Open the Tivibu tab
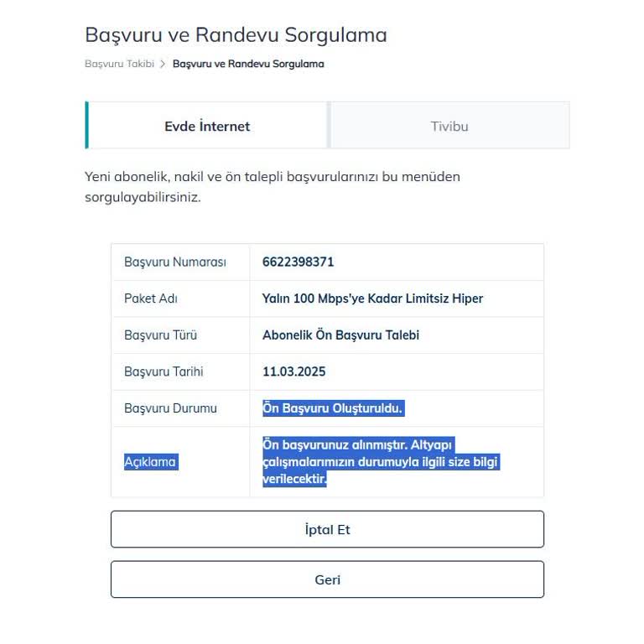Viewport: 644px width, 644px height. [449, 127]
